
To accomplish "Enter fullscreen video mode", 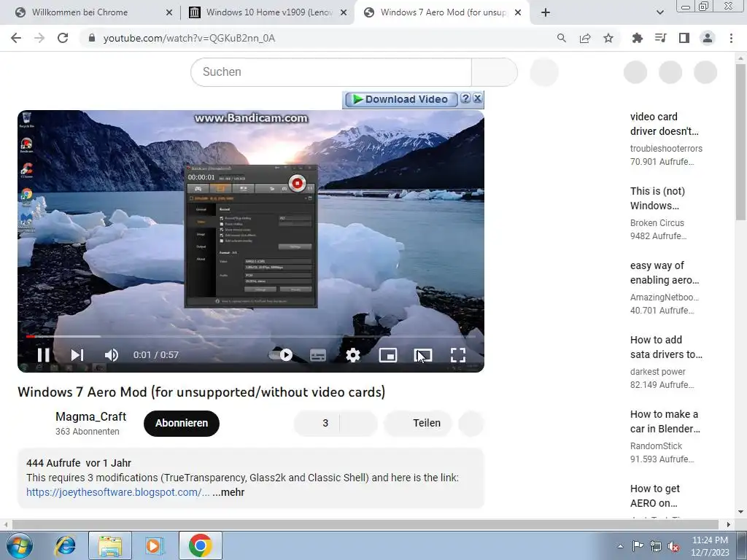I will point(458,355).
